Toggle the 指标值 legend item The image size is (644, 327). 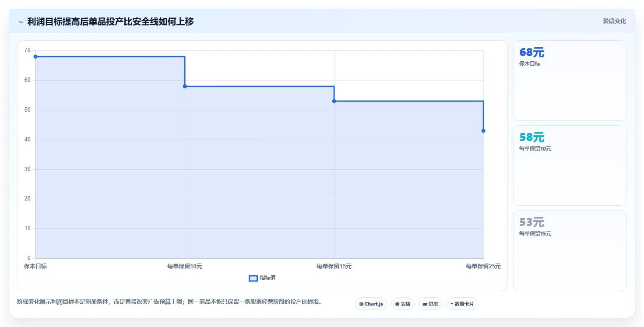[x=262, y=278]
